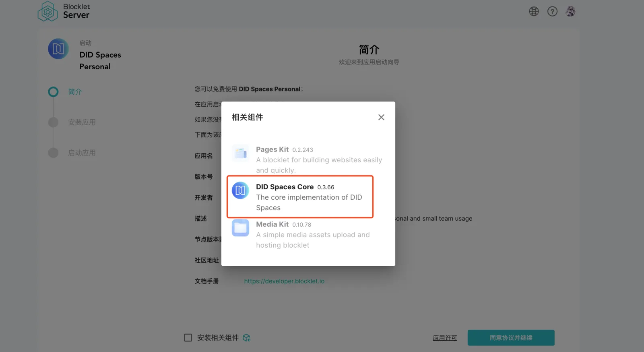Click the Blocklet Server logo

tap(64, 11)
